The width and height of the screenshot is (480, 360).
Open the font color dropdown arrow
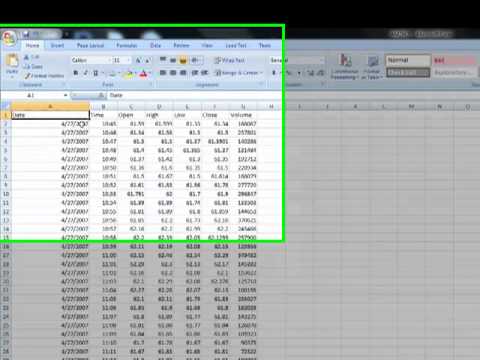[x=150, y=73]
